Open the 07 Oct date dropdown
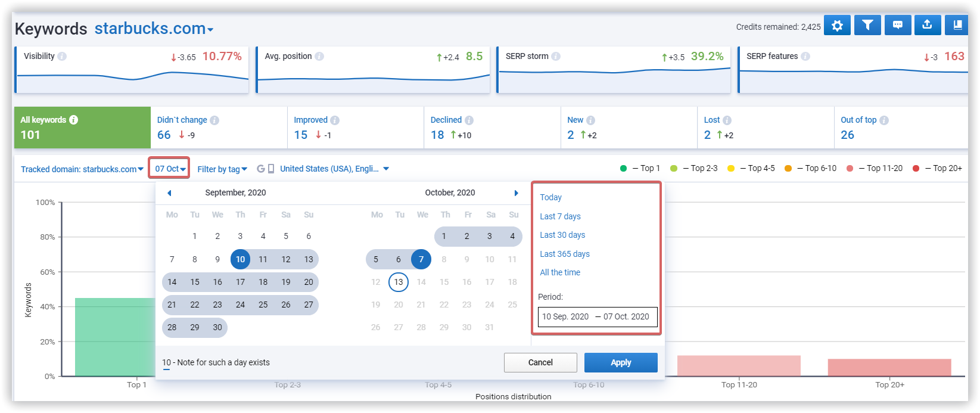This screenshot has width=980, height=413. [169, 169]
